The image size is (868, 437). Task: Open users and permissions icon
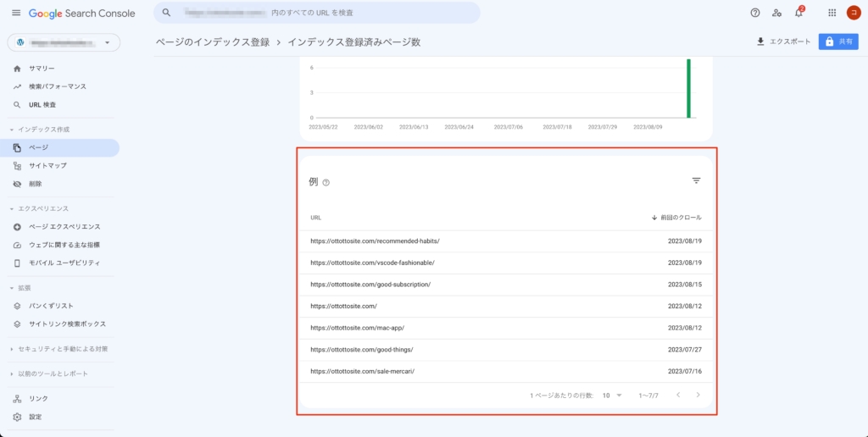(777, 13)
